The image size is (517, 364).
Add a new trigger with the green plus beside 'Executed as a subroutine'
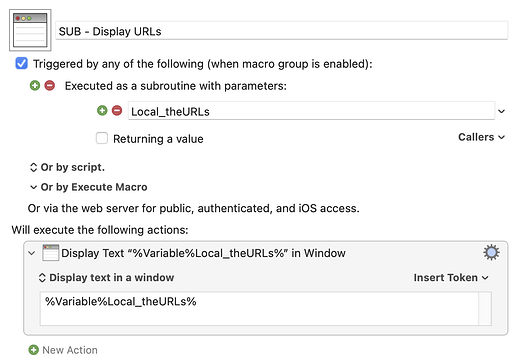pyautogui.click(x=35, y=86)
